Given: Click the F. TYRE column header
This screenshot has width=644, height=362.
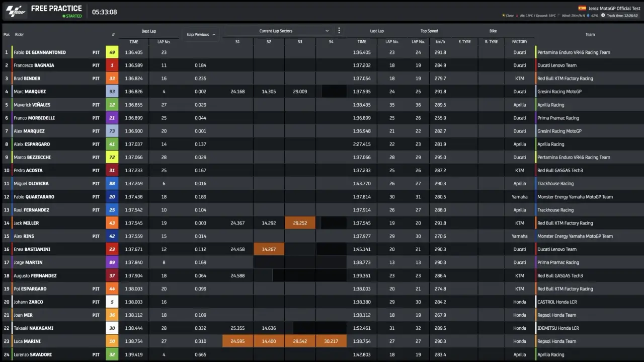Looking at the screenshot, I should (464, 42).
